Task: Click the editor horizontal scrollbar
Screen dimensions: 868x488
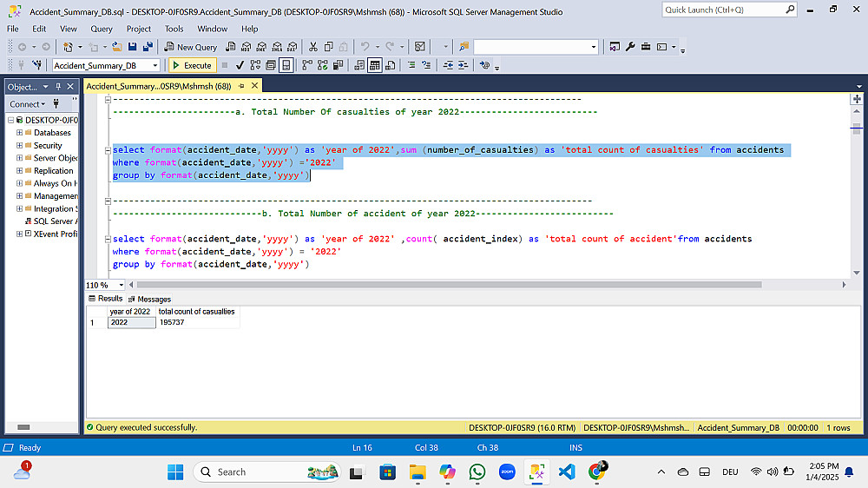Action: tap(449, 285)
